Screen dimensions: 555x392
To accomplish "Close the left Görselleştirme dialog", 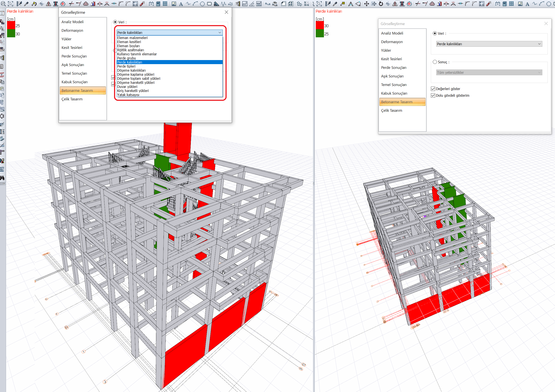I will click(227, 12).
